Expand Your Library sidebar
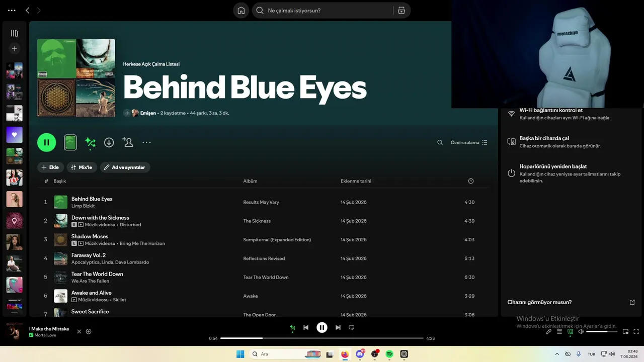Image resolution: width=644 pixels, height=362 pixels. click(14, 33)
